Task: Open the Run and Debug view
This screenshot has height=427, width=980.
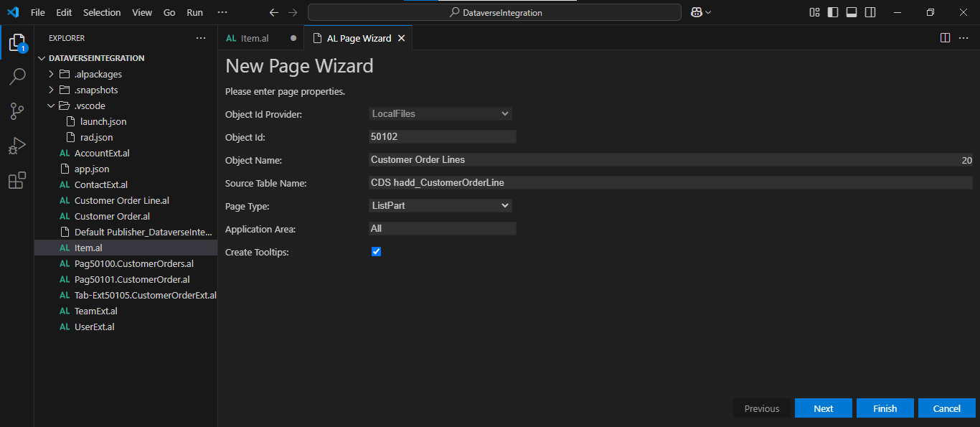Action: (17, 146)
